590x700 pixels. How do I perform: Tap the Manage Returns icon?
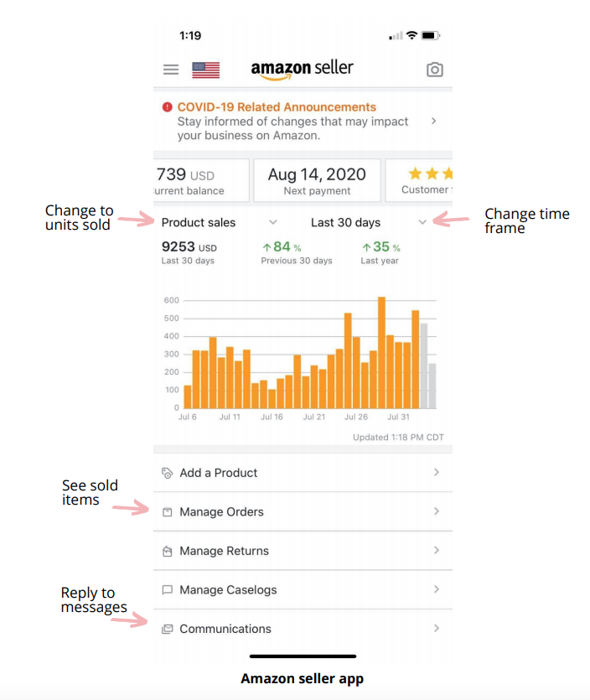[x=167, y=552]
